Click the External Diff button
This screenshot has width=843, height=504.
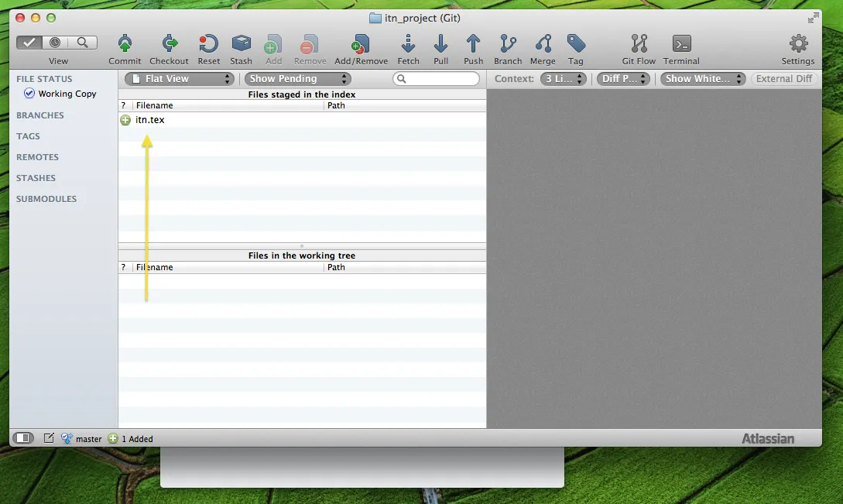784,79
